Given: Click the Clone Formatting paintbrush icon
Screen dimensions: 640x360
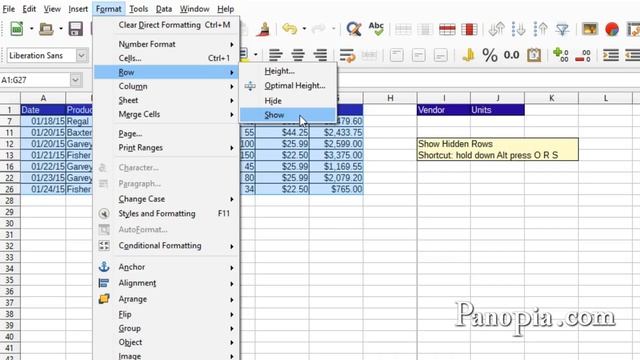Looking at the screenshot, I should point(263,29).
